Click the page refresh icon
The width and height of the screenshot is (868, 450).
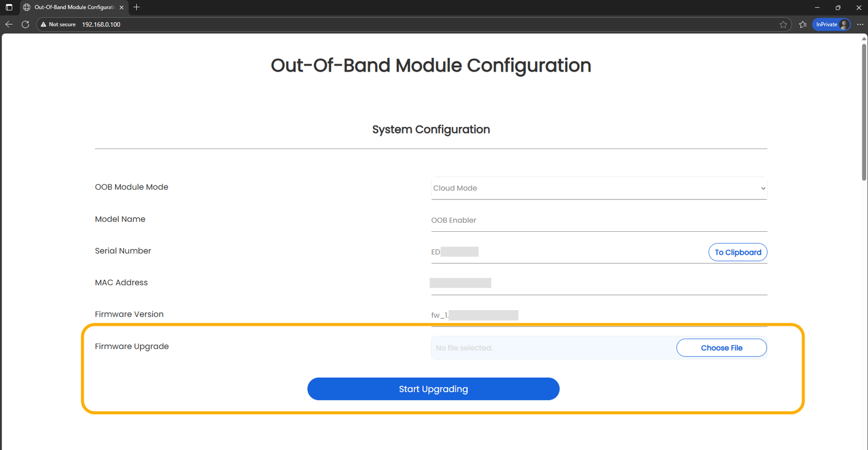click(x=25, y=24)
